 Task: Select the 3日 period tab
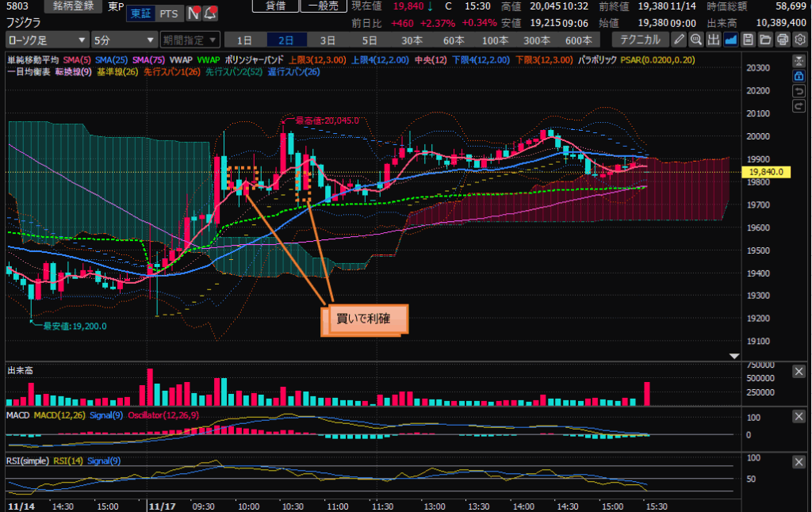pyautogui.click(x=327, y=40)
